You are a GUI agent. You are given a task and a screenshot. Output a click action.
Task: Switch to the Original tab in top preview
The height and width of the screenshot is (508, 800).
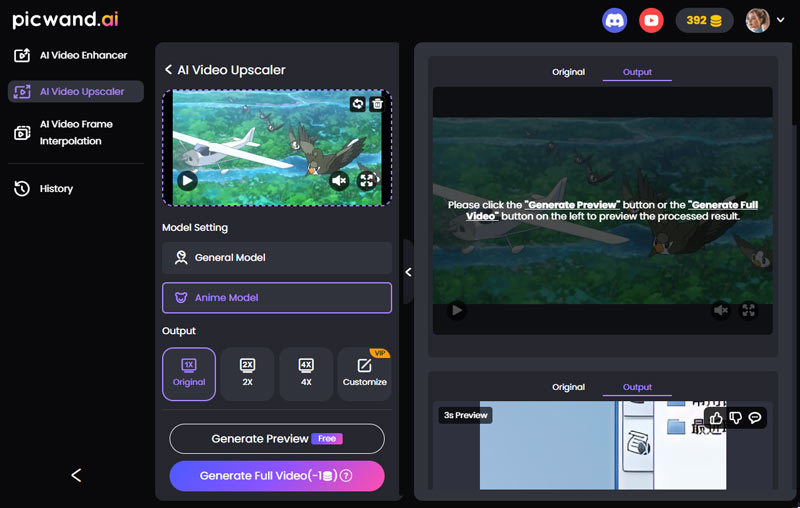[568, 72]
